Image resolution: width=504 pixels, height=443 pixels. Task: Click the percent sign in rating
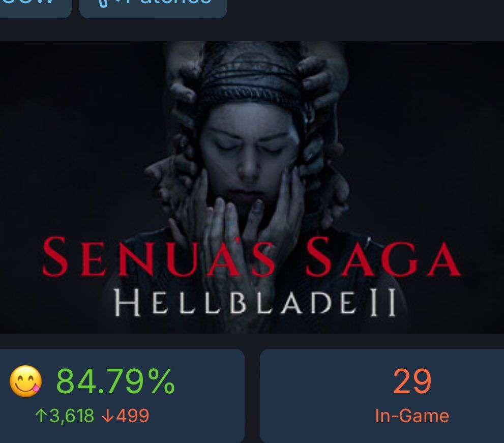pyautogui.click(x=161, y=381)
